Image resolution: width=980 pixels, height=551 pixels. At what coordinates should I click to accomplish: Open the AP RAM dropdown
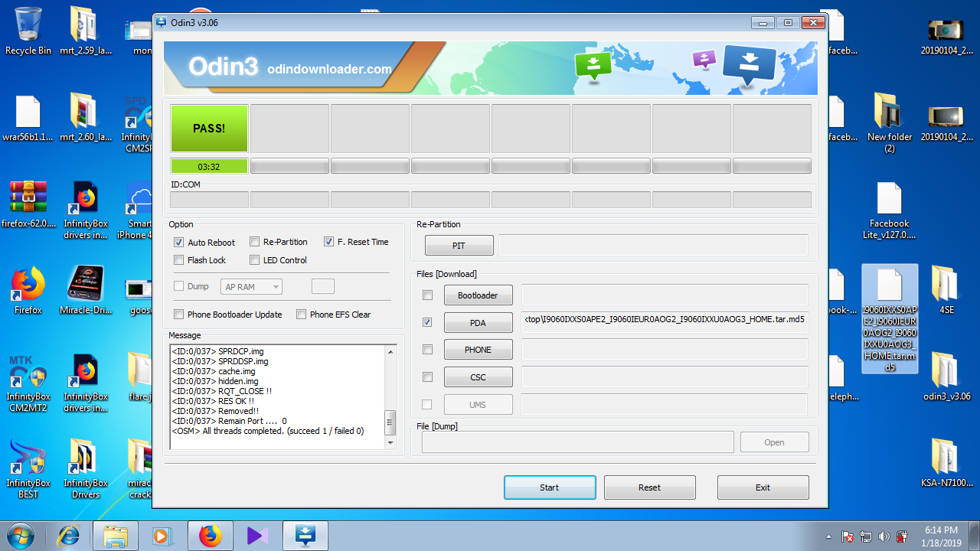pyautogui.click(x=252, y=287)
